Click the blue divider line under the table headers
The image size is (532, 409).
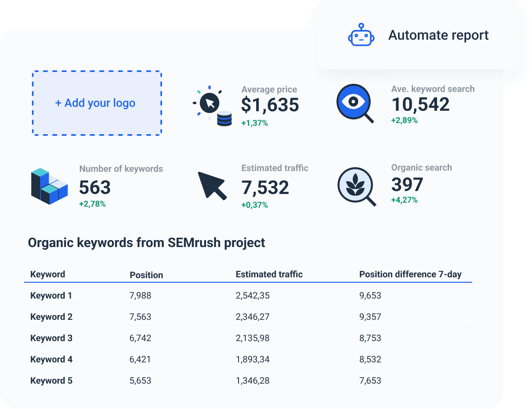point(248,282)
